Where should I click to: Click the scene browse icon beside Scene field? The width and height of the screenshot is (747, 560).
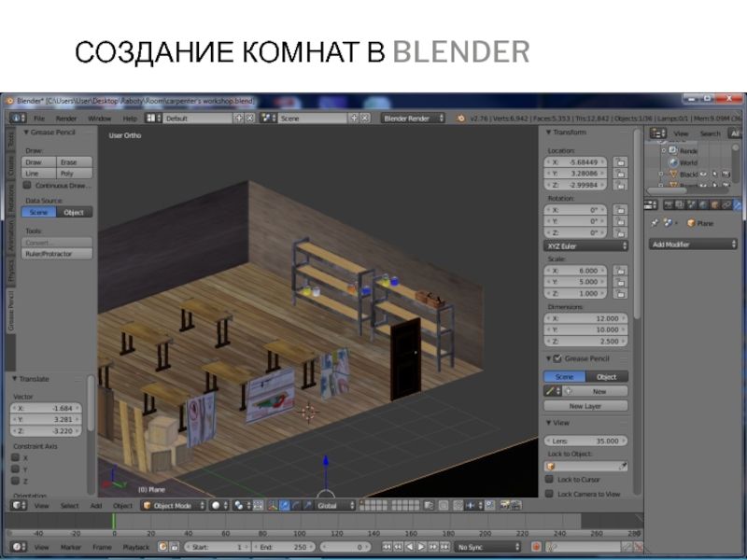(x=267, y=118)
